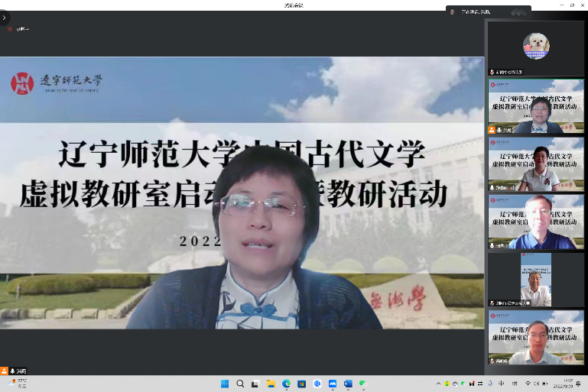Collapse the speaking banner double chevron
This screenshot has width=588, height=392.
point(521,11)
